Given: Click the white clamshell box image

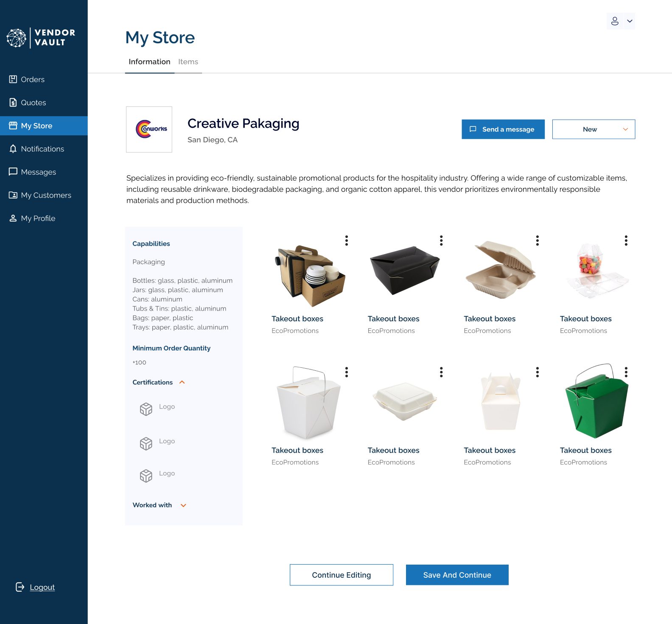Looking at the screenshot, I should [x=405, y=401].
